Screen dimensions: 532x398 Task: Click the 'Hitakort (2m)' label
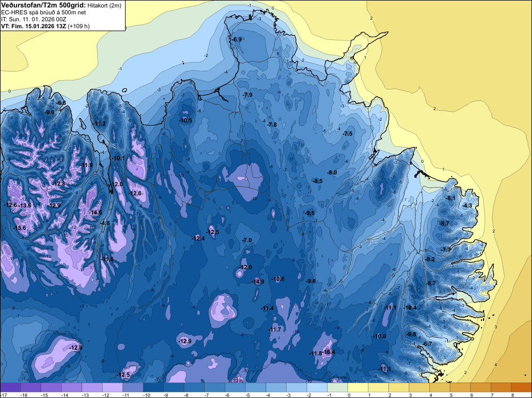coord(104,5)
